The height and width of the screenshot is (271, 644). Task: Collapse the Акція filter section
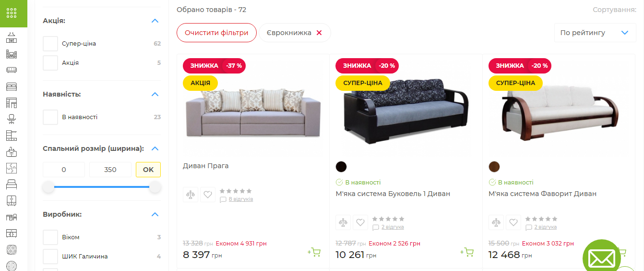coord(155,21)
